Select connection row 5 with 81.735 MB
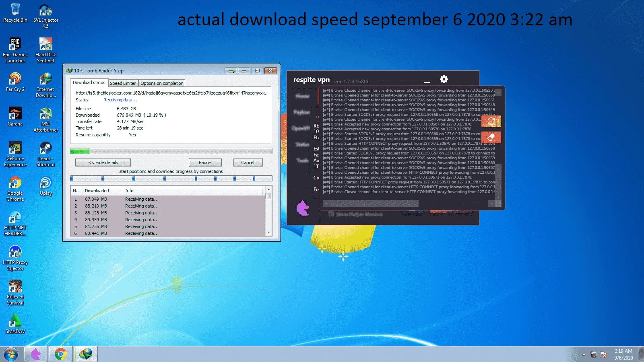644x362 pixels. coord(168,226)
